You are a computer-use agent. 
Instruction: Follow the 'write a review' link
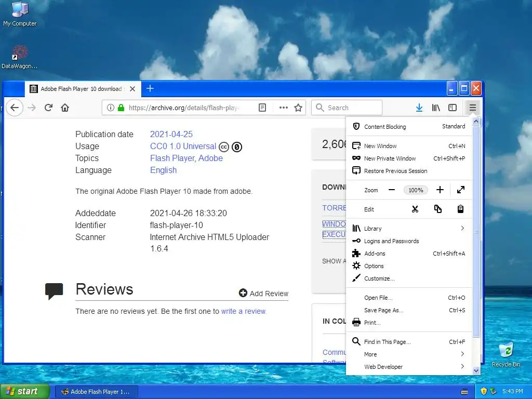[x=243, y=311]
